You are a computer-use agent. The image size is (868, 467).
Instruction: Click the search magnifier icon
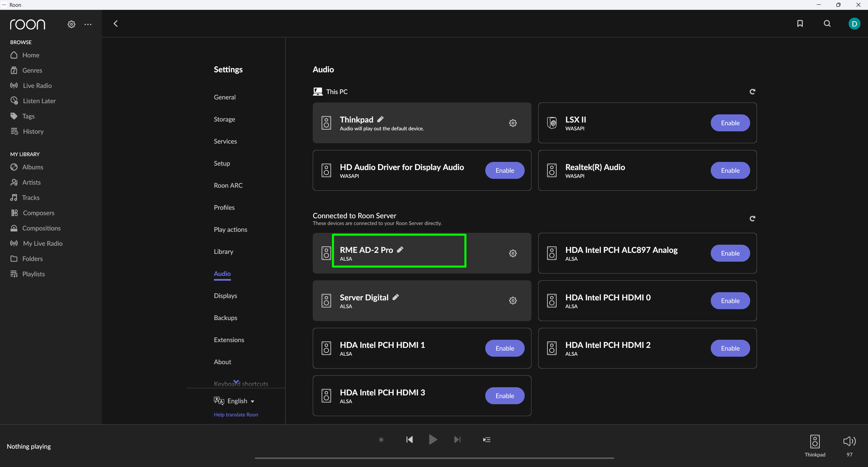click(x=827, y=23)
